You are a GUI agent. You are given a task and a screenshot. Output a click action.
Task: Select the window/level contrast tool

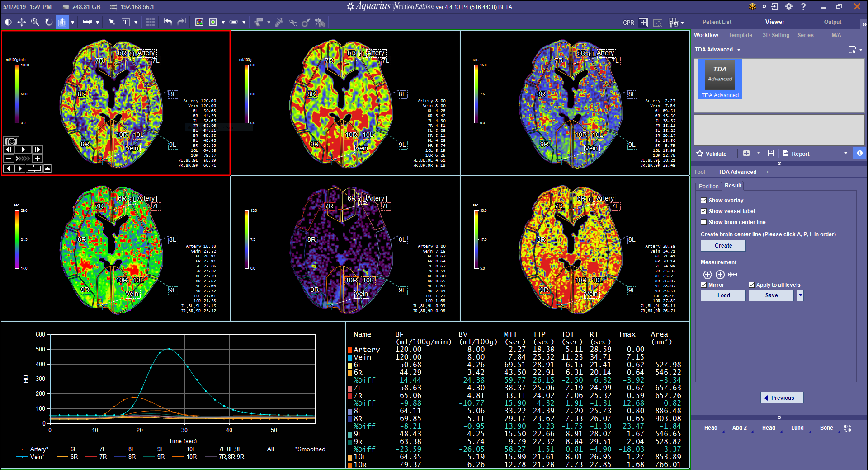(x=8, y=22)
